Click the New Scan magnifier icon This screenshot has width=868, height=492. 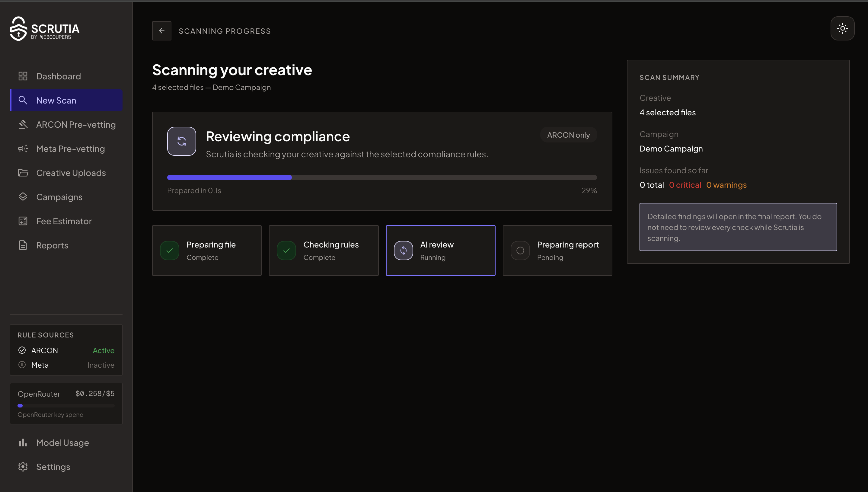click(x=23, y=100)
